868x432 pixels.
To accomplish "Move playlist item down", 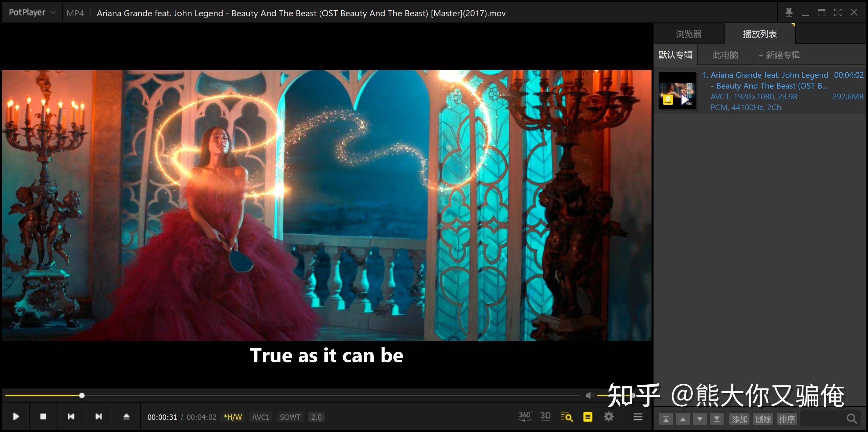I will [700, 419].
